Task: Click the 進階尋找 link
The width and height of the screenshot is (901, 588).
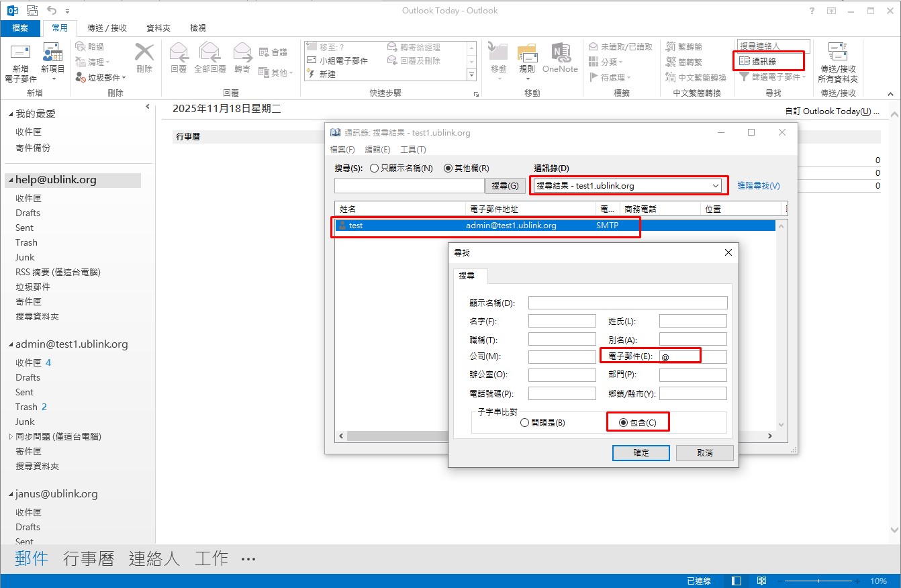Action: [759, 186]
